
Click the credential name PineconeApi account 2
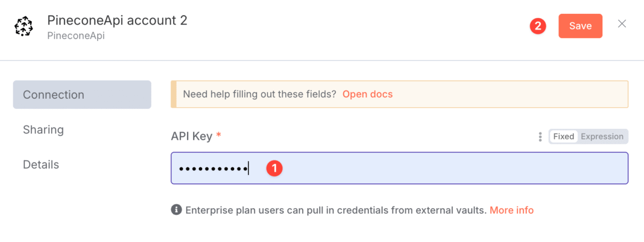pos(117,21)
